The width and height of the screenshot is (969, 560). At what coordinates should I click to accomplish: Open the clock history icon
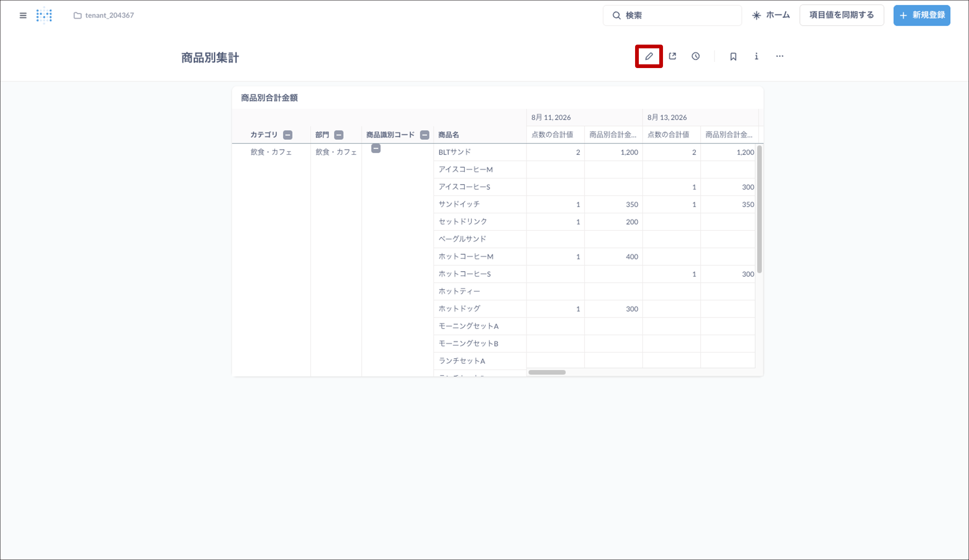[x=696, y=56]
